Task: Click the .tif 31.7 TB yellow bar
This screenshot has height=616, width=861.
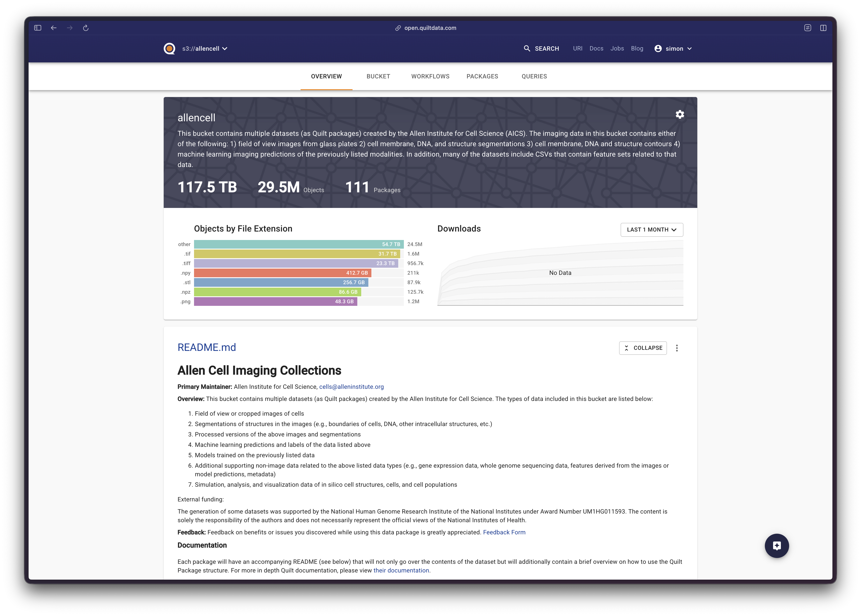Action: point(297,254)
